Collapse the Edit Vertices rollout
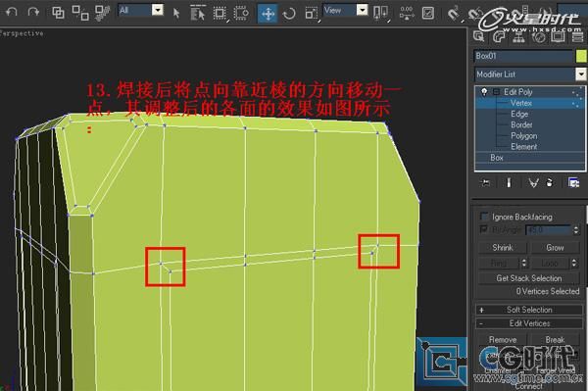 point(529,323)
